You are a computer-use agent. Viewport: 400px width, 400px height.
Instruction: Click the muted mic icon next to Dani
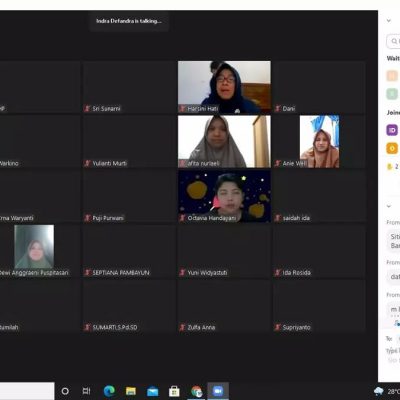[x=277, y=108]
